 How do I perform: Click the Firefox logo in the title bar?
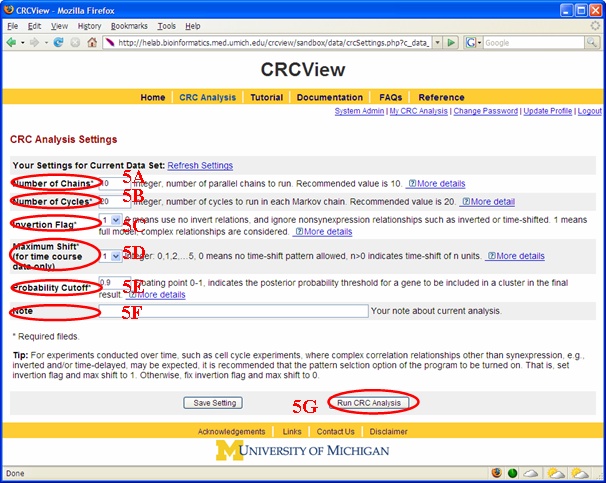[x=9, y=10]
